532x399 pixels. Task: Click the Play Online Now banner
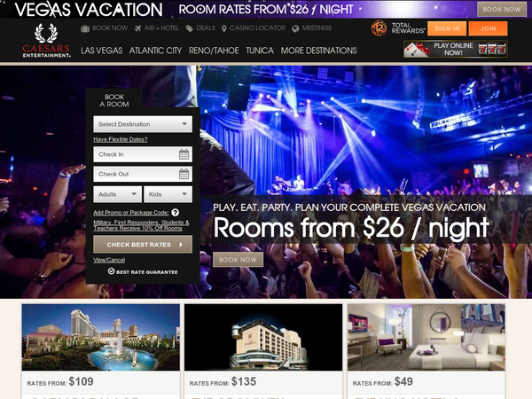[x=456, y=49]
